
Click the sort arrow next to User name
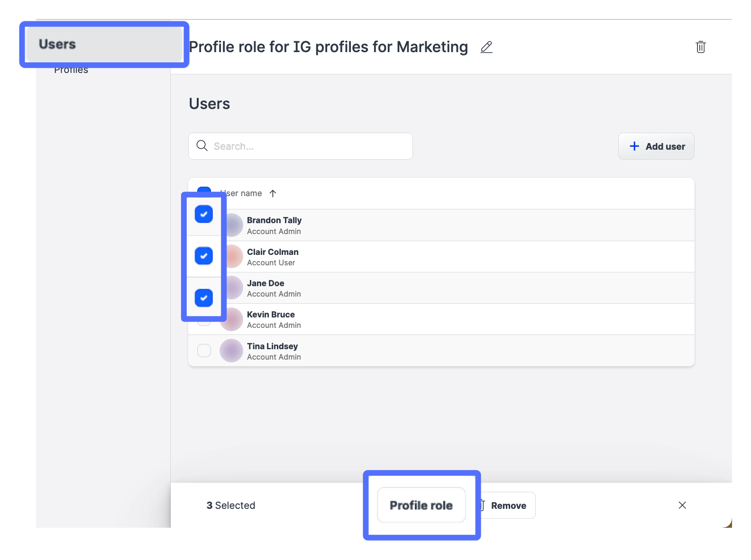coord(273,193)
